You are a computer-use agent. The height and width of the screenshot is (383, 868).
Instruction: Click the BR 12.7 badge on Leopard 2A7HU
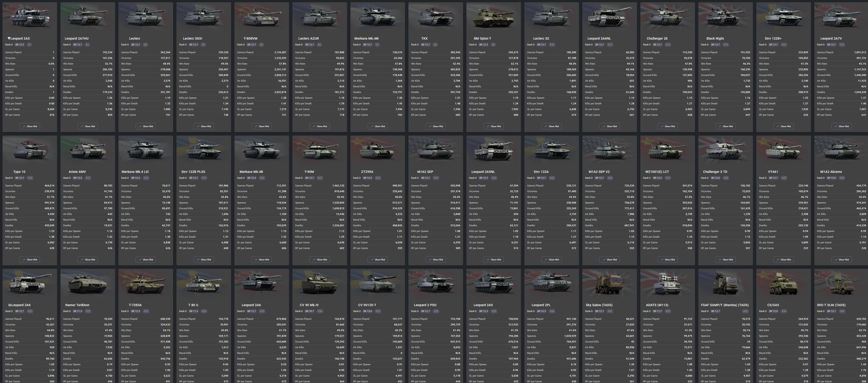tap(77, 45)
